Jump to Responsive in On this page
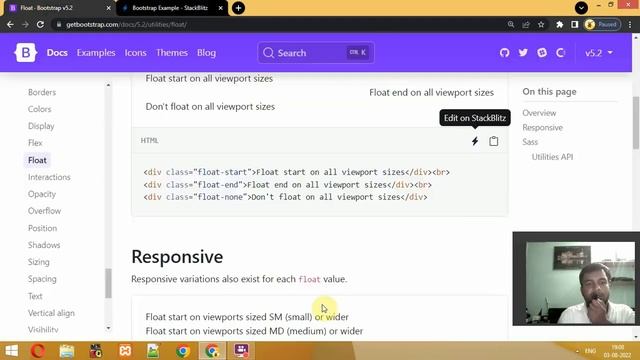The width and height of the screenshot is (640, 360). [x=542, y=127]
